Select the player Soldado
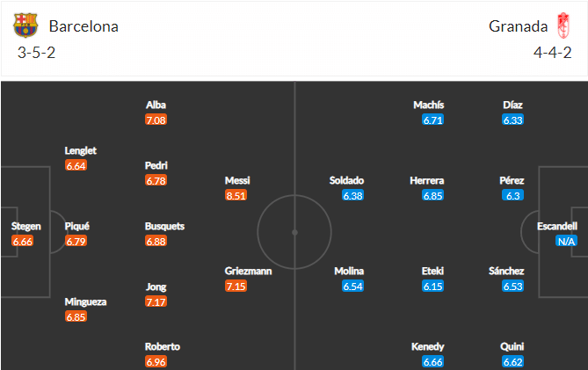The height and width of the screenshot is (370, 588). pos(346,180)
